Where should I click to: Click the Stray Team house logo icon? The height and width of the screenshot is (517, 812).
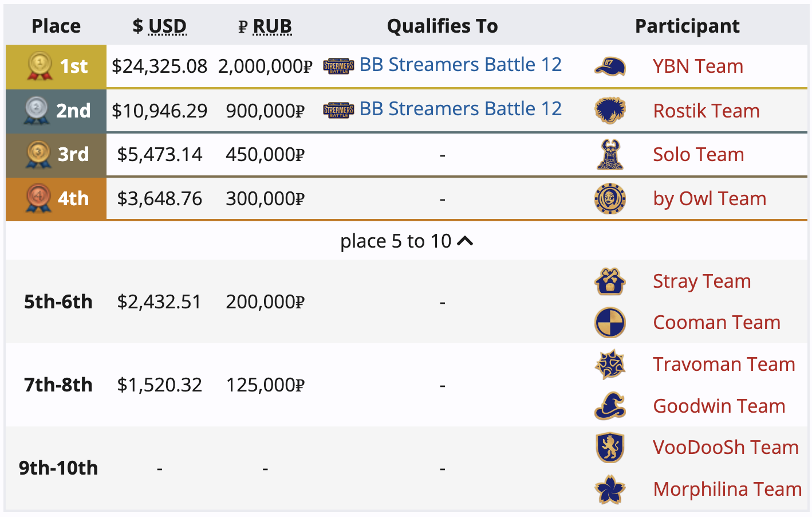coord(610,281)
